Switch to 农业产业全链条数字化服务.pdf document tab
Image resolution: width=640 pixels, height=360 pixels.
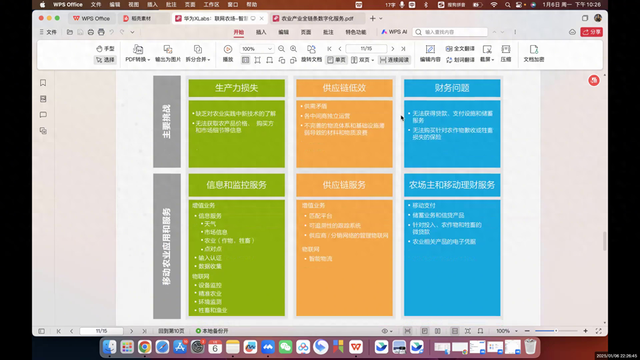point(317,18)
